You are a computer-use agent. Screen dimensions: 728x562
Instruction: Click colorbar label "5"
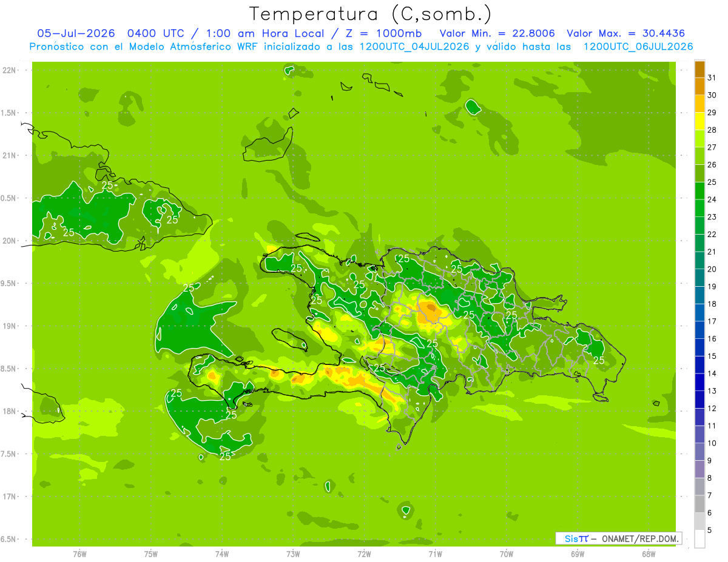click(x=710, y=530)
